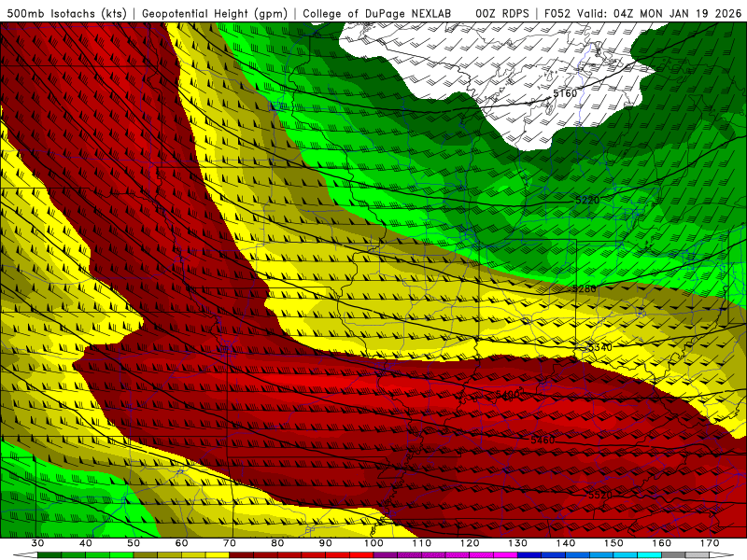This screenshot has height=560, width=747.
Task: Click the '500mb Isotachs (kts)' title text
Action: tap(65, 13)
